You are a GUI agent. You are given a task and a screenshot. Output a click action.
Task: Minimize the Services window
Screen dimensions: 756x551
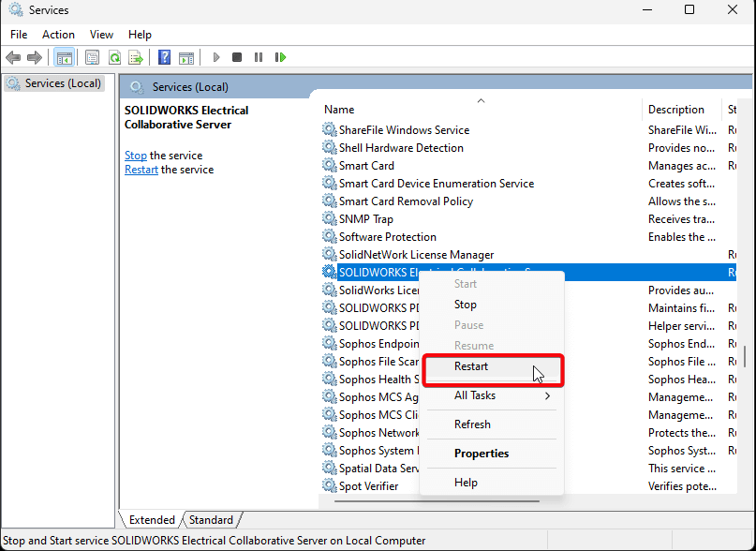coord(647,9)
